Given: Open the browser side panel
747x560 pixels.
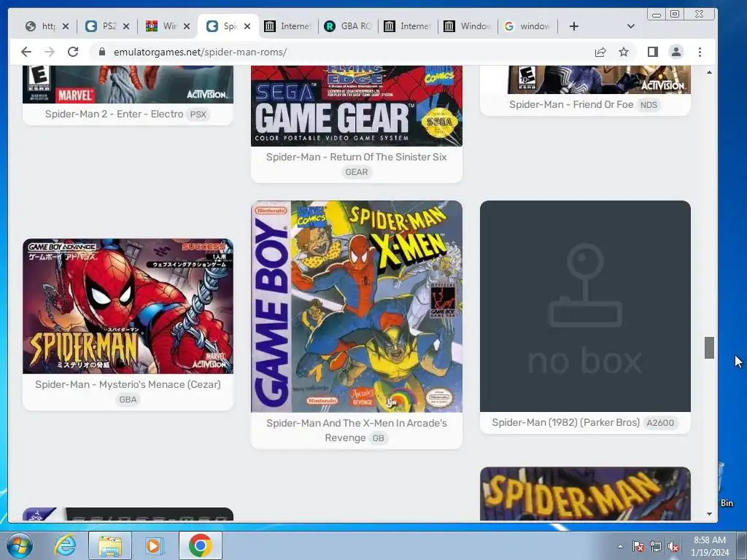Looking at the screenshot, I should coord(653,52).
